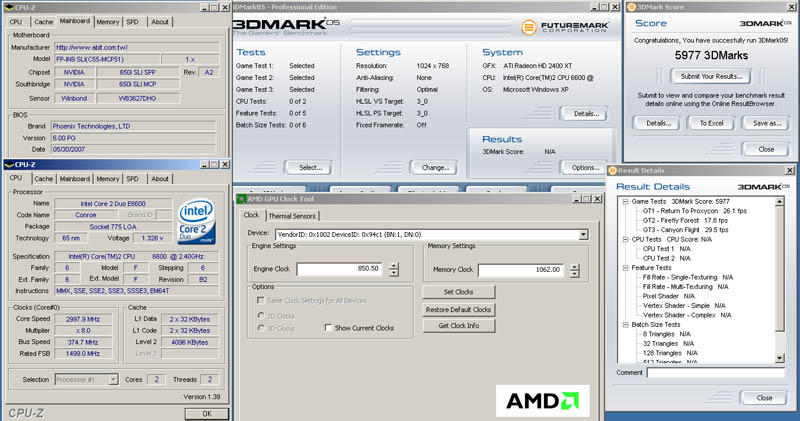Adjust Engine Clock with its spinner arrows
Viewport: 800px width, 421px height.
tap(393, 269)
